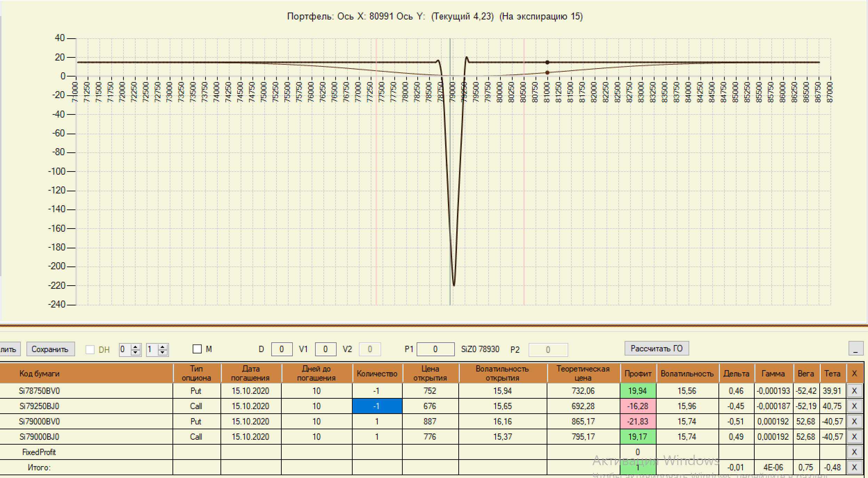Remove the Si79000BJ0 Call row using X
The width and height of the screenshot is (868, 478).
(x=854, y=437)
